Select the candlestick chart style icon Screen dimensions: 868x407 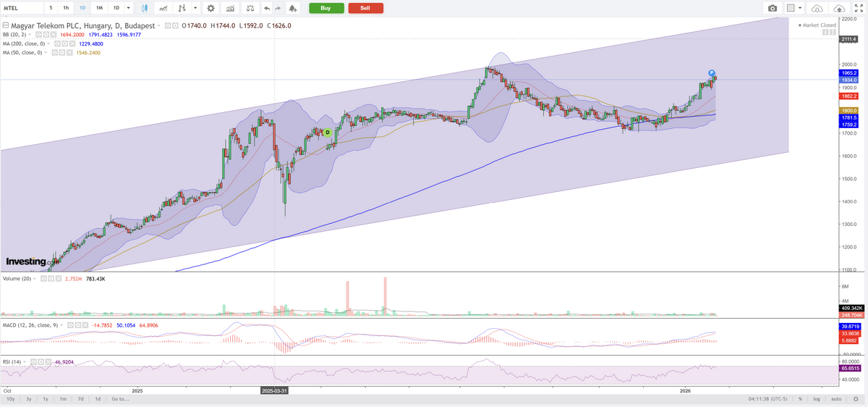tap(145, 8)
